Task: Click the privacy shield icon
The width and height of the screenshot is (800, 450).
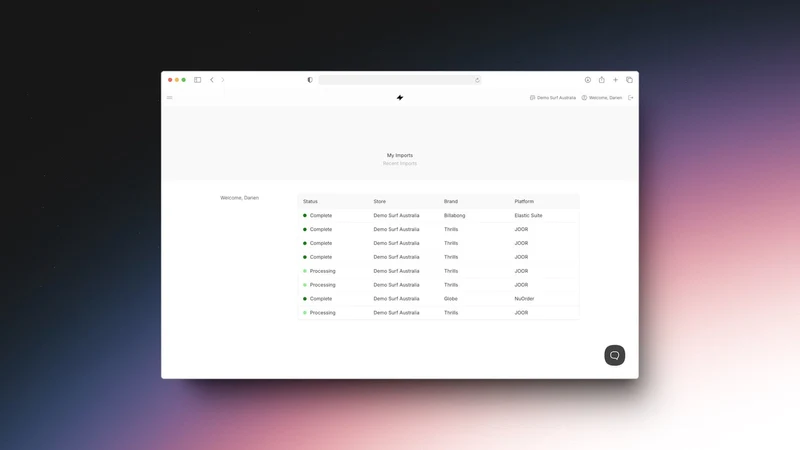Action: point(310,80)
